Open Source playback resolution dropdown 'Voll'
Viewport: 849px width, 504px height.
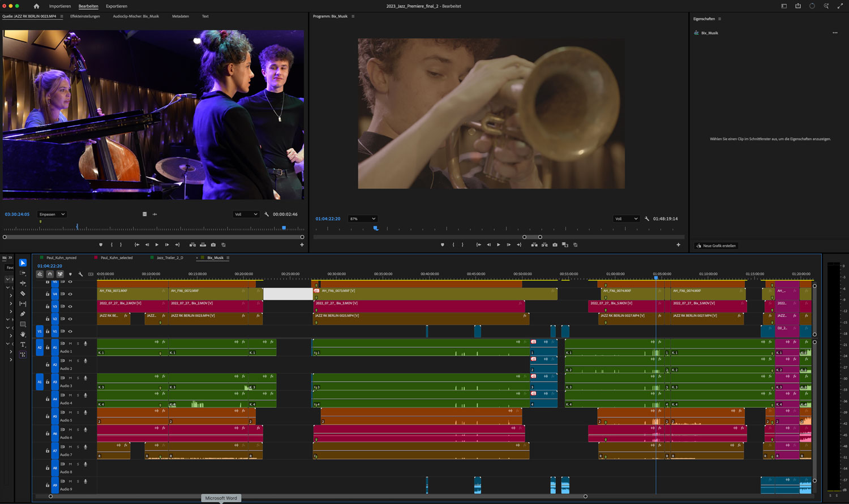(x=246, y=214)
